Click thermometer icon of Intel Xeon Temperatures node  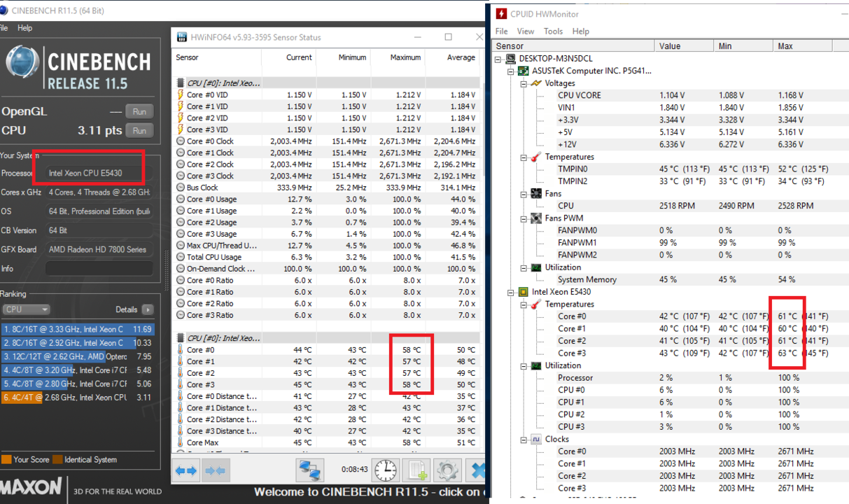[x=535, y=304]
